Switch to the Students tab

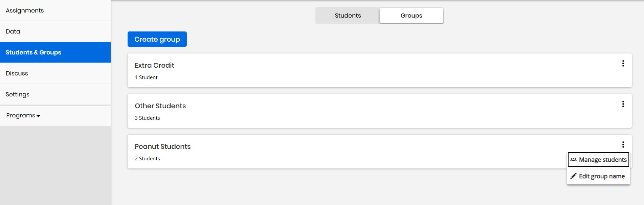(348, 16)
